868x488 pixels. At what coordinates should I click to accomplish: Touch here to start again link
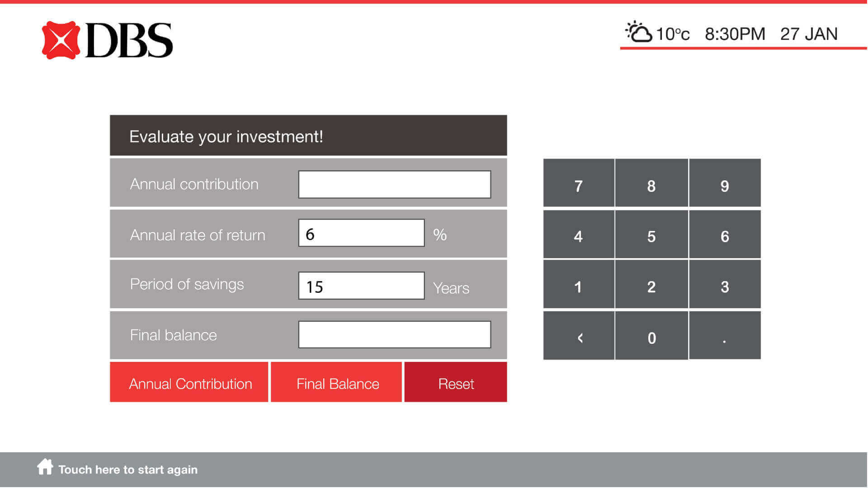tap(128, 469)
